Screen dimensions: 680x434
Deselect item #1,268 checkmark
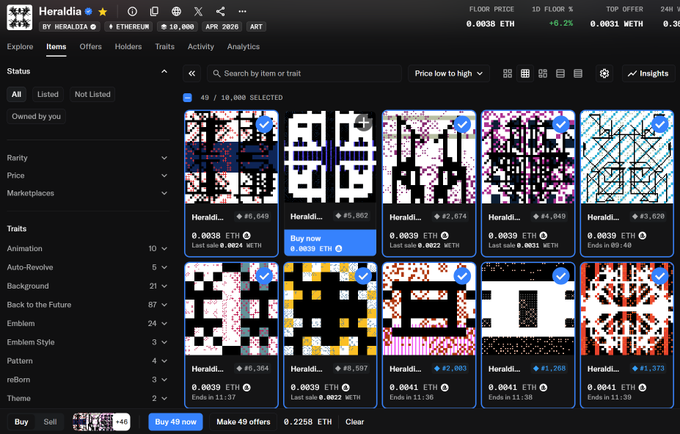pos(561,276)
